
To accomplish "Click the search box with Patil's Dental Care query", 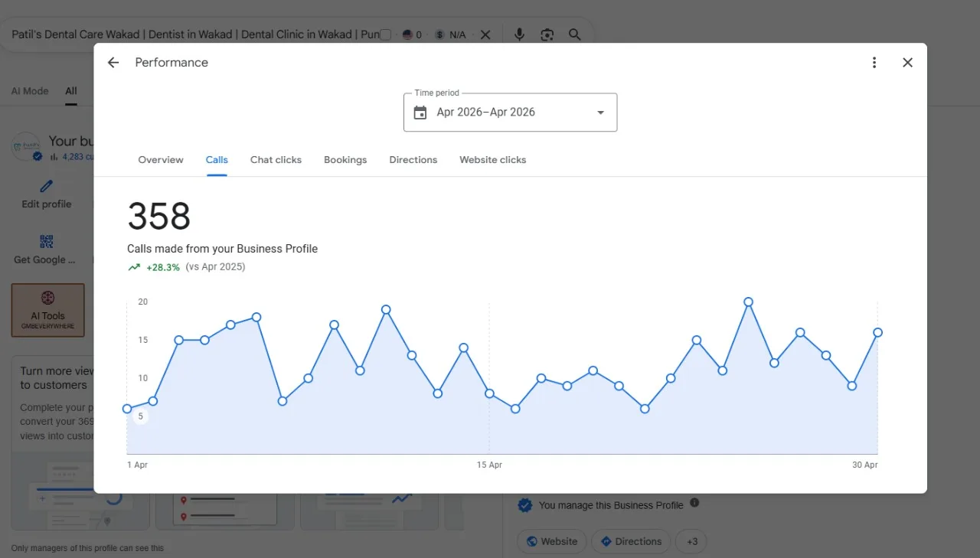I will click(195, 34).
